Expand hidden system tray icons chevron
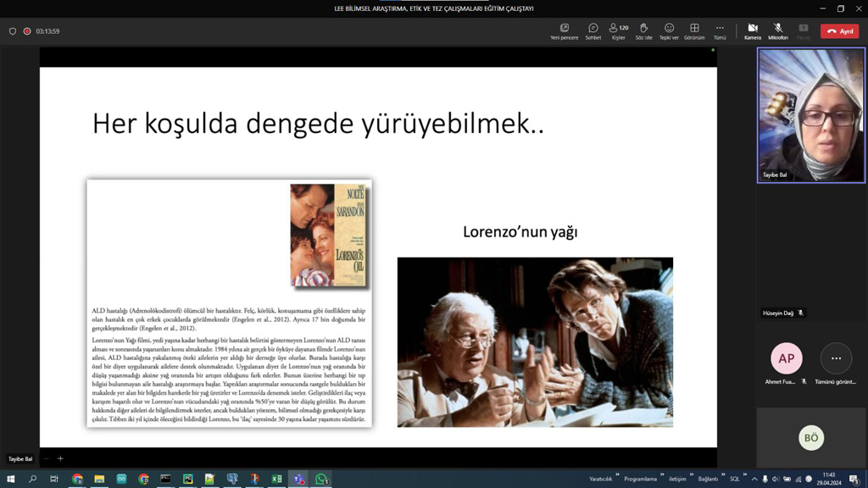The image size is (868, 488). coord(754,480)
